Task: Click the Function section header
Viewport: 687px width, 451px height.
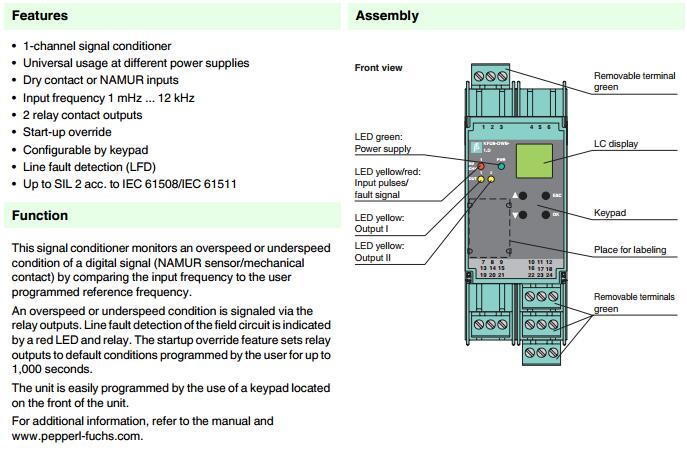Action: pos(40,215)
